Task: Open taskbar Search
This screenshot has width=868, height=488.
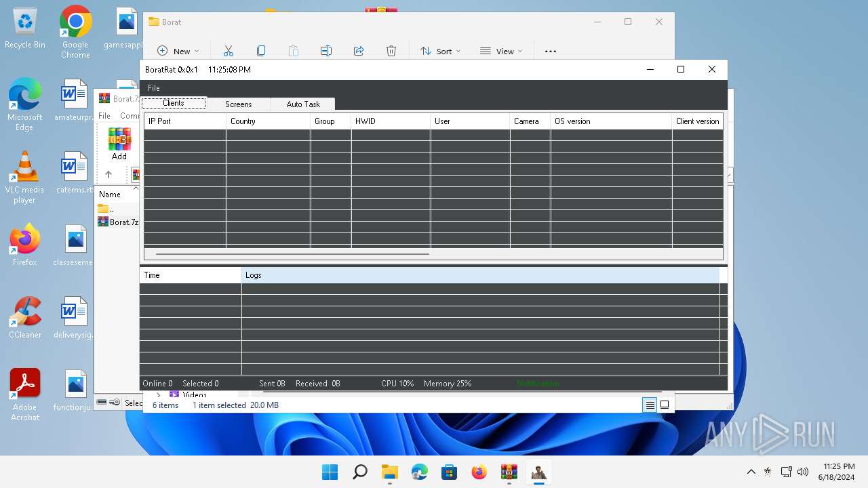Action: [x=360, y=472]
